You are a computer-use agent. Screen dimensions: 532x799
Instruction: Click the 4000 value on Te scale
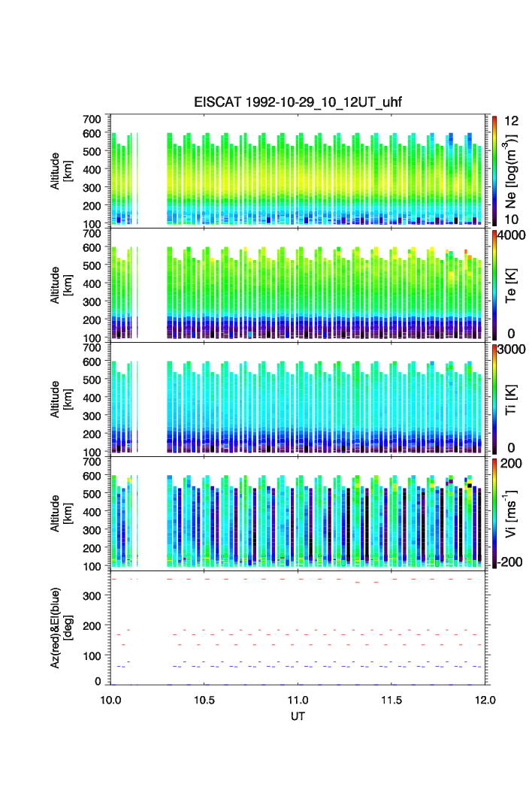pyautogui.click(x=512, y=236)
